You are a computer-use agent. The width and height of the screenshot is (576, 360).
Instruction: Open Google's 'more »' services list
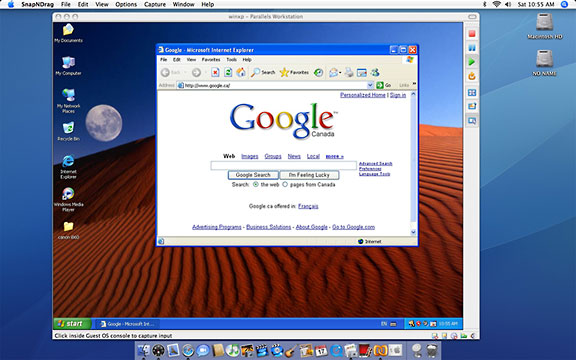click(334, 156)
